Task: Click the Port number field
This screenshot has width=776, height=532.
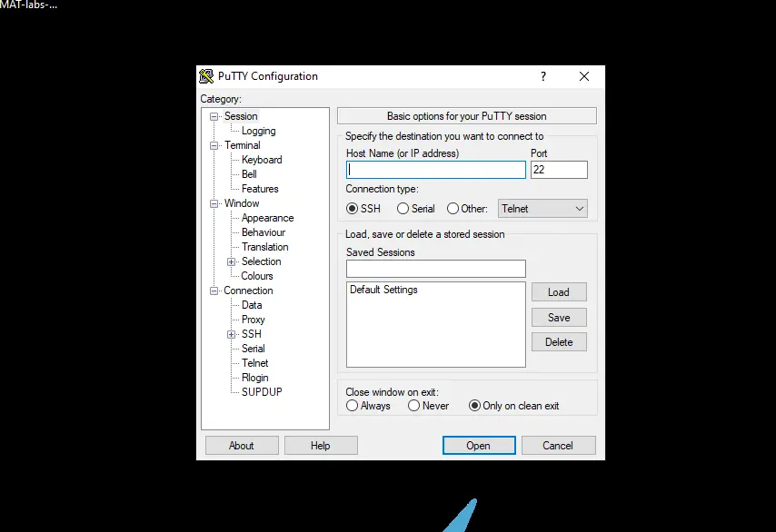Action: pyautogui.click(x=559, y=170)
